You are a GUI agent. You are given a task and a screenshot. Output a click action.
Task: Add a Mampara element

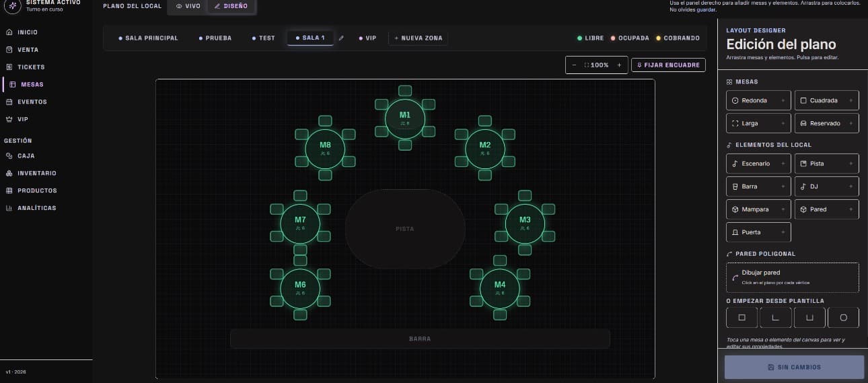758,209
